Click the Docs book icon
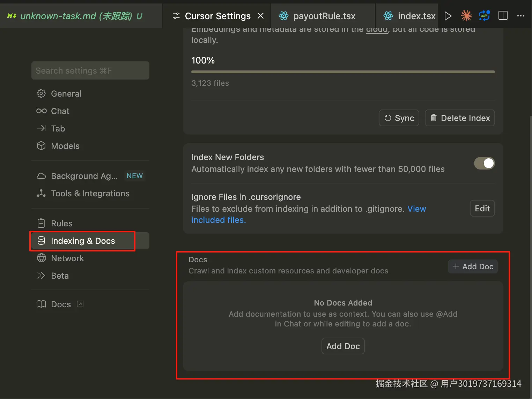 [41, 304]
